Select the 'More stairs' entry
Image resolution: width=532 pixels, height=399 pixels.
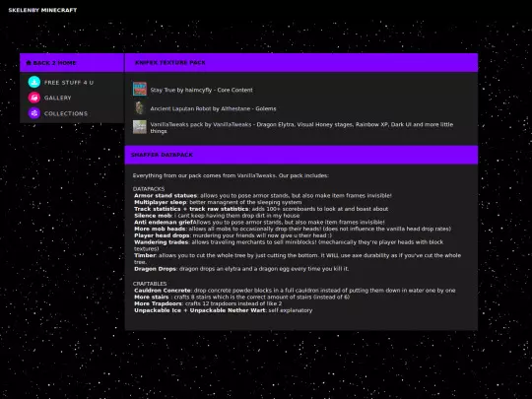tap(242, 297)
